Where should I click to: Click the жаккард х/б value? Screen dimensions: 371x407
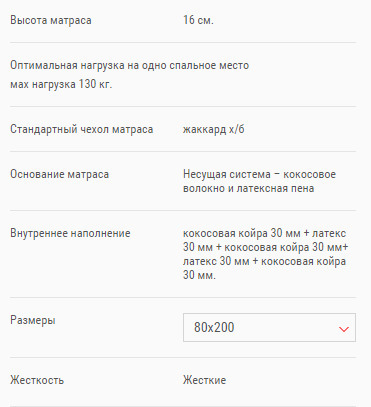(213, 129)
